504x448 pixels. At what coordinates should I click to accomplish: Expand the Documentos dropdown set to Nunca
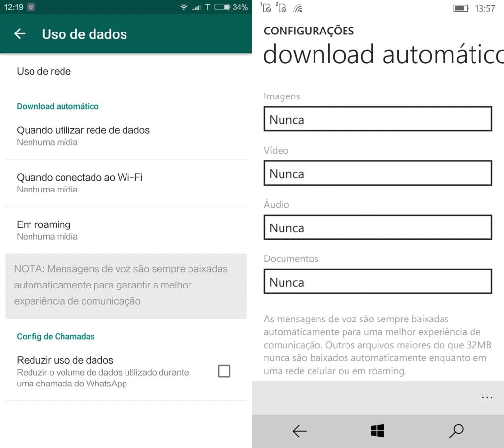pyautogui.click(x=378, y=282)
